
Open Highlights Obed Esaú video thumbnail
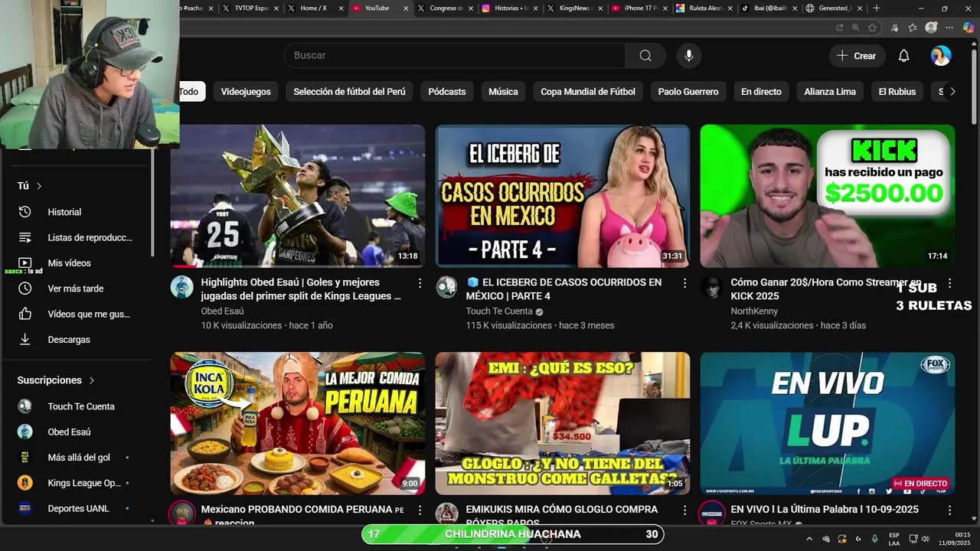click(298, 196)
